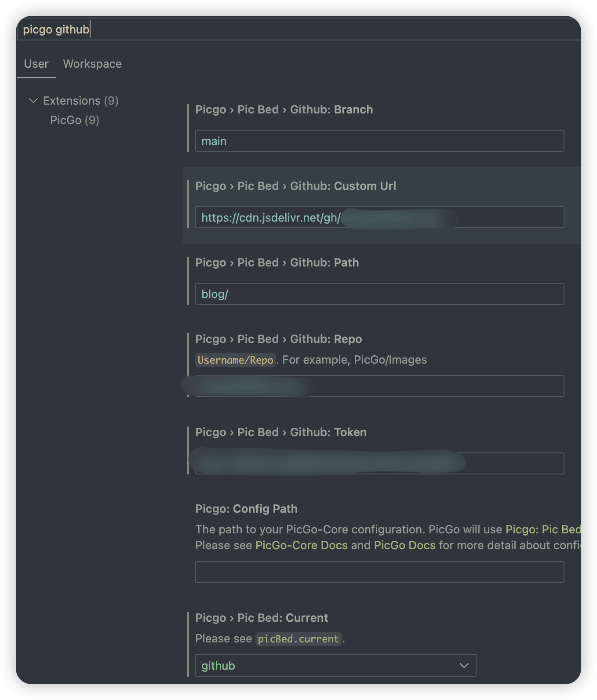Click the chevron on the github combo box
This screenshot has height=700, width=597.
464,665
